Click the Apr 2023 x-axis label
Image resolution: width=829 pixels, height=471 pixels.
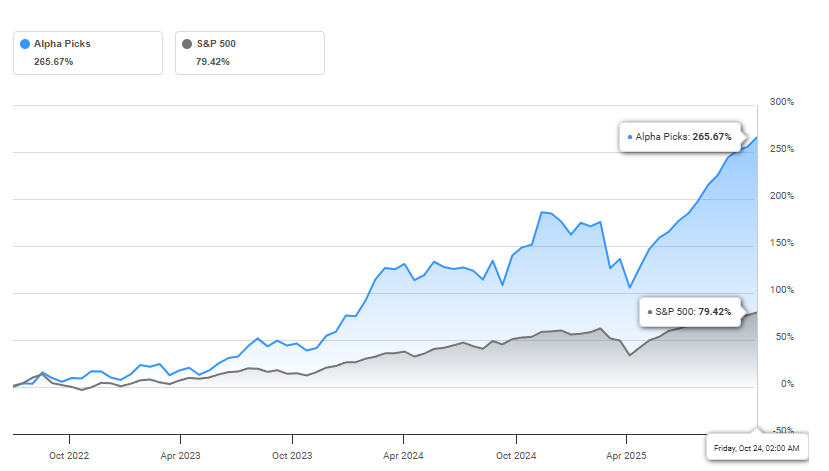click(180, 455)
